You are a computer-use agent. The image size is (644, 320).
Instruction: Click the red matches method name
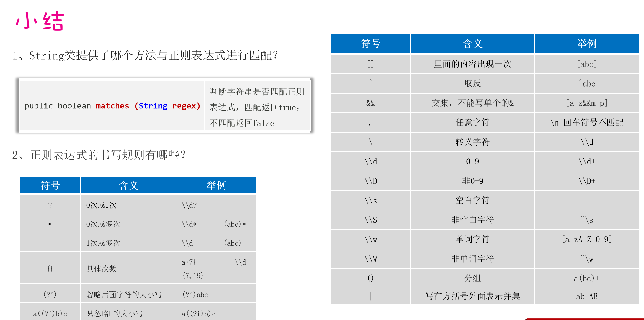112,106
